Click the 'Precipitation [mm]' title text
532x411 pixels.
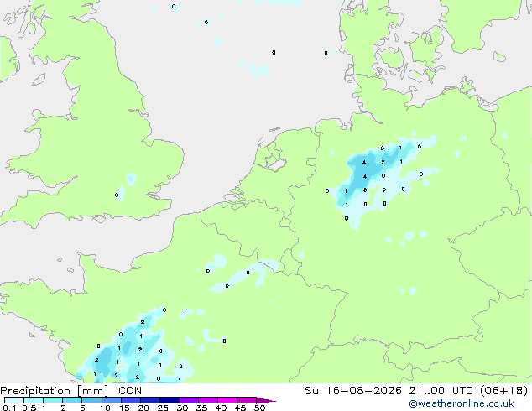(x=54, y=391)
